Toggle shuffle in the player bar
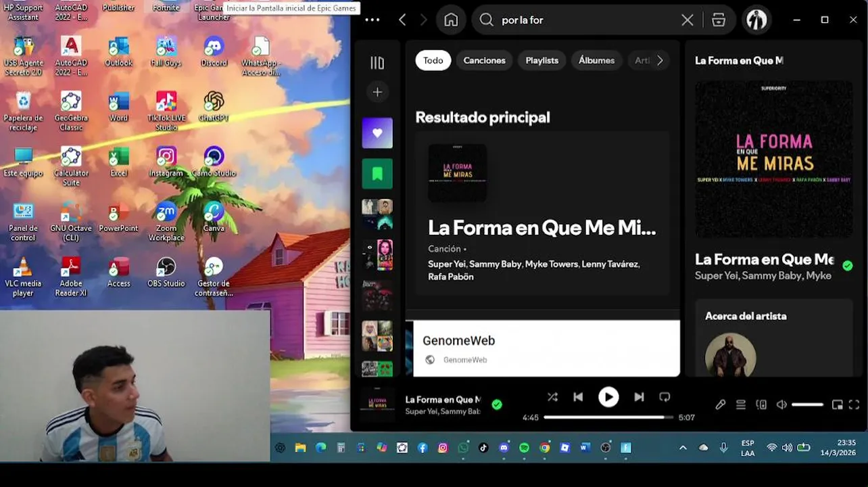The image size is (868, 487). [552, 397]
